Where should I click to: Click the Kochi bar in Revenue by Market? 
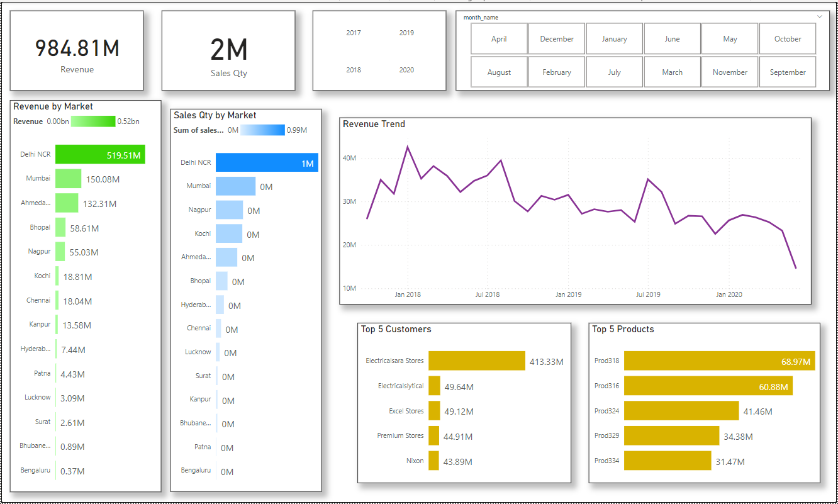57,276
